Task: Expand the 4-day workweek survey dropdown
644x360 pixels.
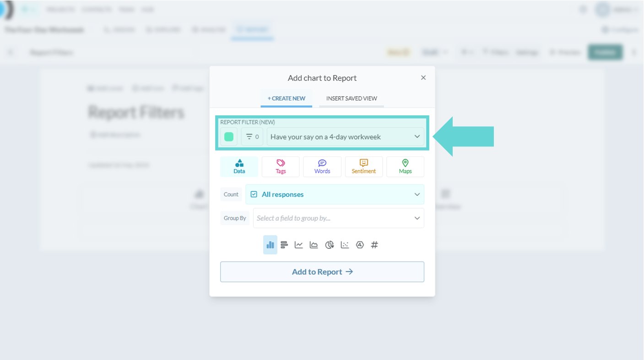Action: [x=346, y=137]
